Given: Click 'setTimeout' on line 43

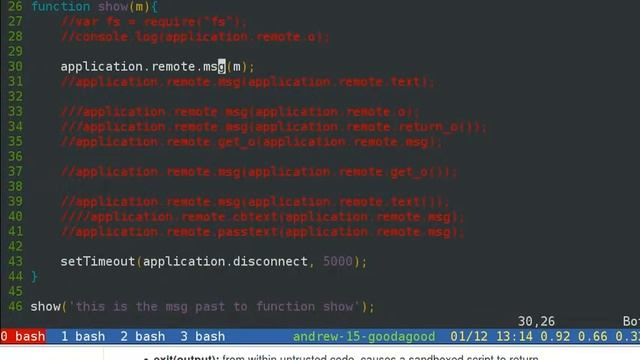Looking at the screenshot, I should pyautogui.click(x=98, y=262).
